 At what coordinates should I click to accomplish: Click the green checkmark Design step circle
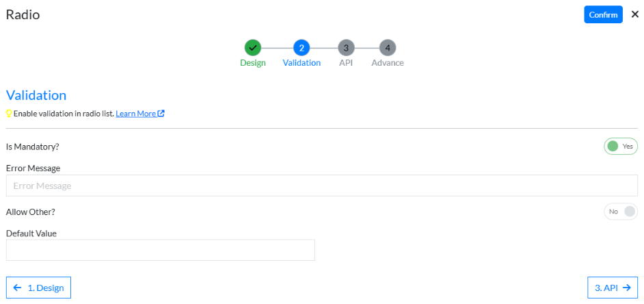[x=253, y=48]
